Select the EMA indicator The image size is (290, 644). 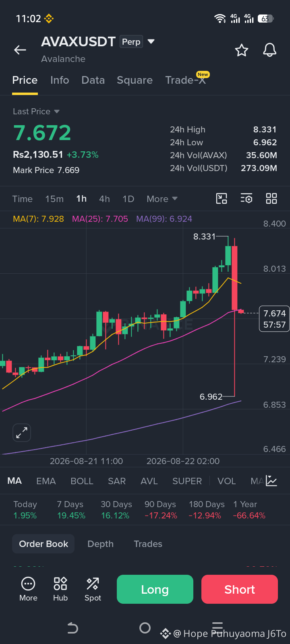[46, 481]
